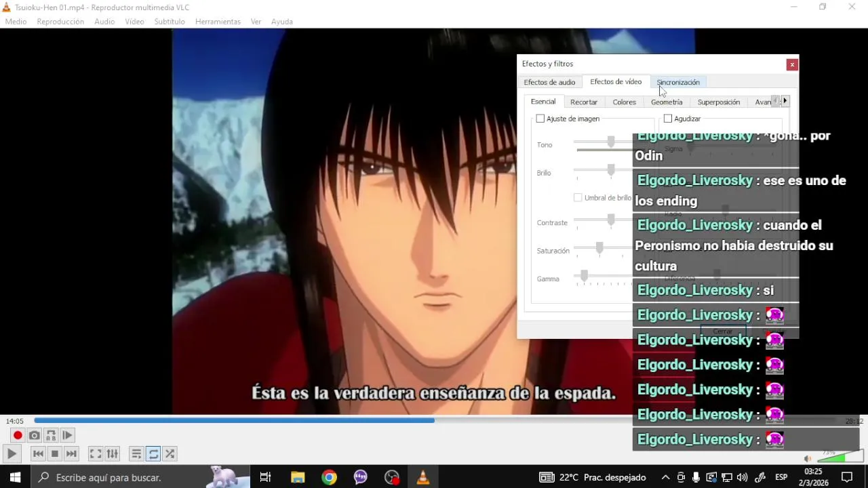
Task: Open weather widget showing 22°C
Action: [593, 477]
